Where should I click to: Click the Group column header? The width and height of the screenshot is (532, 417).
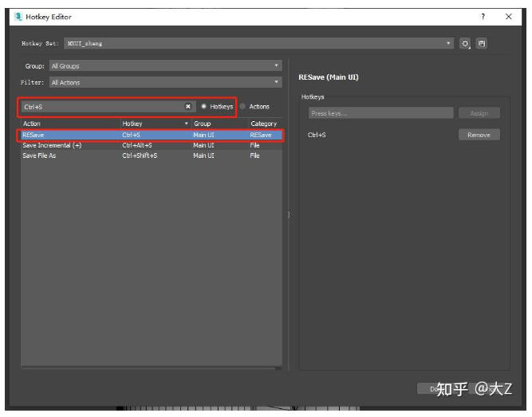(219, 124)
